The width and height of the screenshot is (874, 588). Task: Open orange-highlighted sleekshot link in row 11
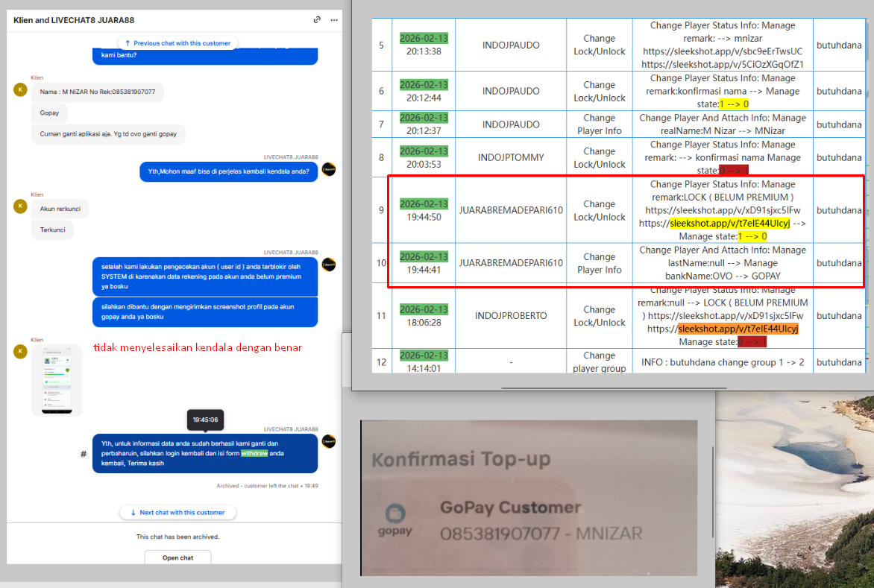738,329
